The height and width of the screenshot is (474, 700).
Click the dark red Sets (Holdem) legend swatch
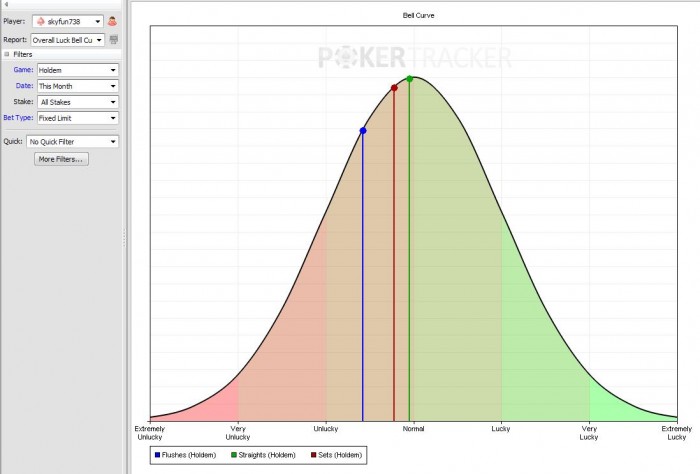pos(313,455)
